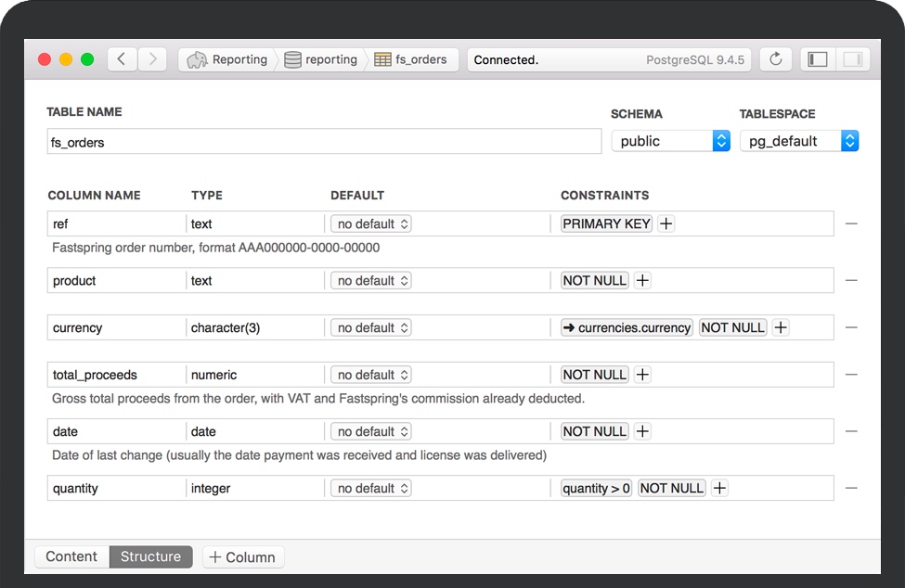Select the Structure tab
905x588 pixels.
coord(150,556)
